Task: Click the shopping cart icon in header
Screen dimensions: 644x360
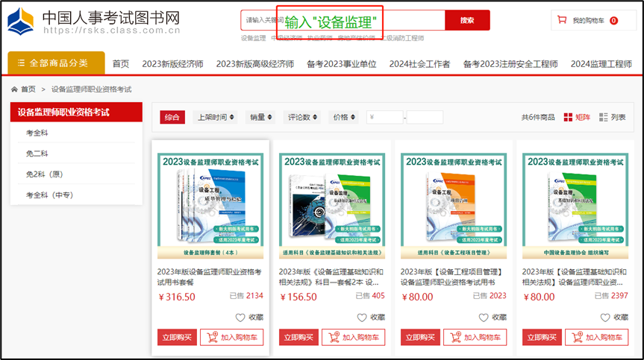Action: pos(562,20)
